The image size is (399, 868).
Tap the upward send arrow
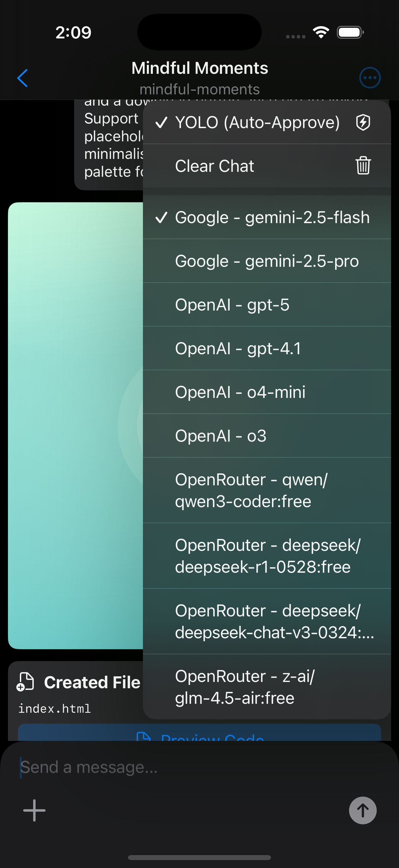[x=362, y=810]
